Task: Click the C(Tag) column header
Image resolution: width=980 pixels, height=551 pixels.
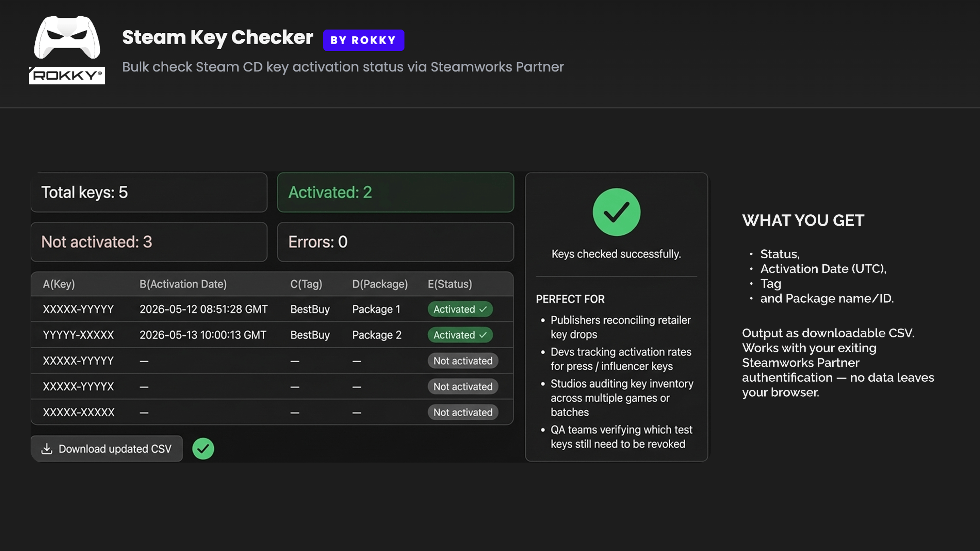Action: 306,284
